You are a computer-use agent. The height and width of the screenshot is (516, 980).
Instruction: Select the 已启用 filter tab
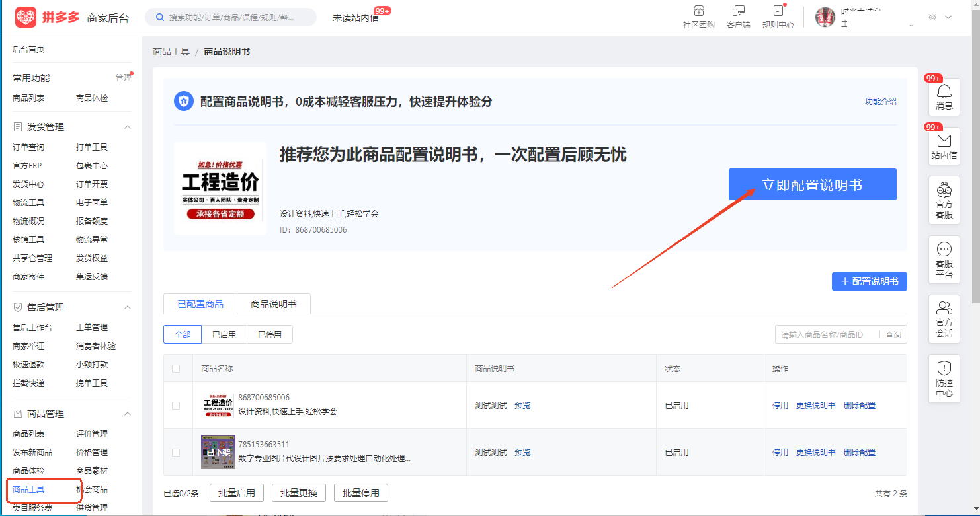click(x=224, y=334)
